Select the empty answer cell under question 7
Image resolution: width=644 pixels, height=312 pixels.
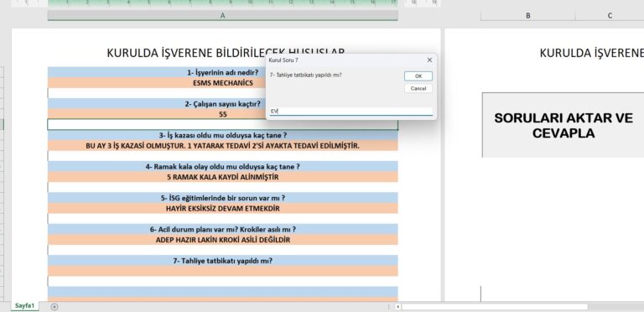[222, 271]
